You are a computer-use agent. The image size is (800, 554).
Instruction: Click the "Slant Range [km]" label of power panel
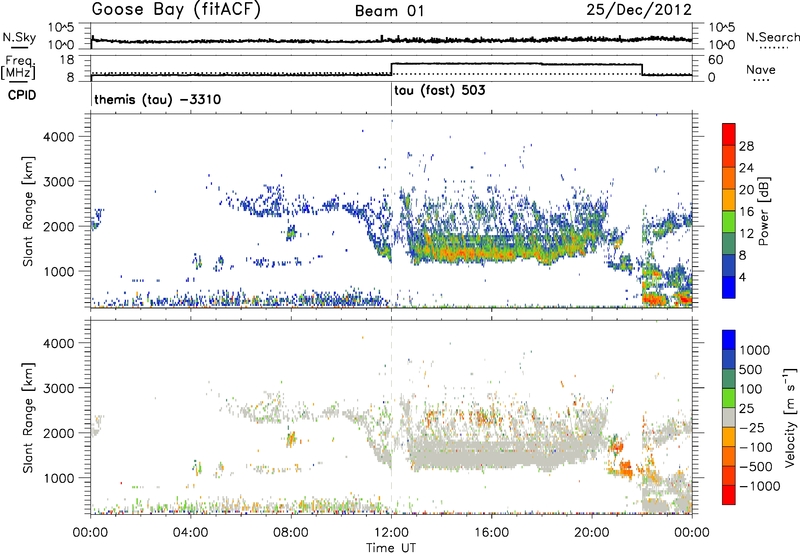[28, 211]
